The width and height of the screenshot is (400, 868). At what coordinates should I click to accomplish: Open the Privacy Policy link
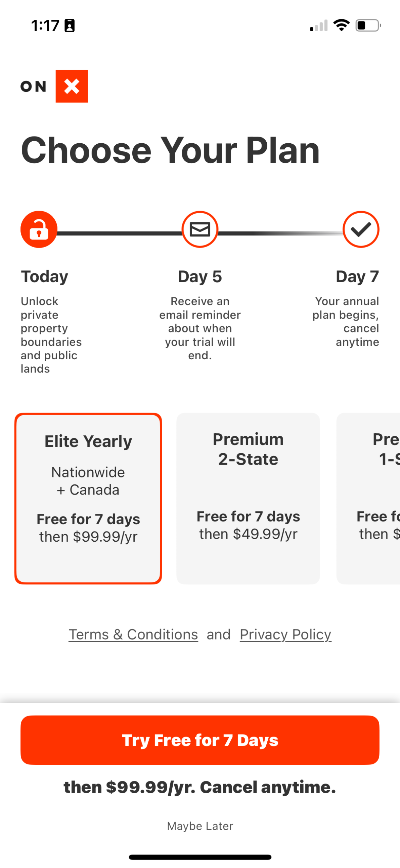pyautogui.click(x=285, y=634)
